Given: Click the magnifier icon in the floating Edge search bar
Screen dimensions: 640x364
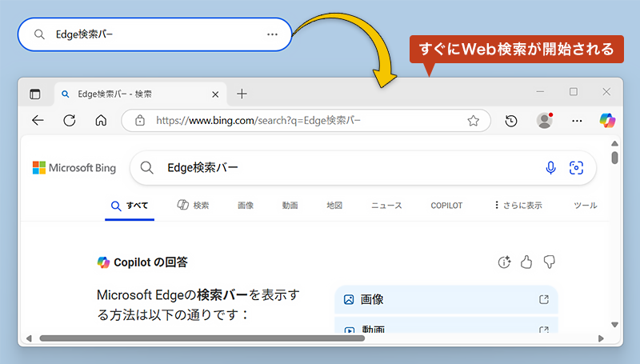Looking at the screenshot, I should pyautogui.click(x=39, y=34).
